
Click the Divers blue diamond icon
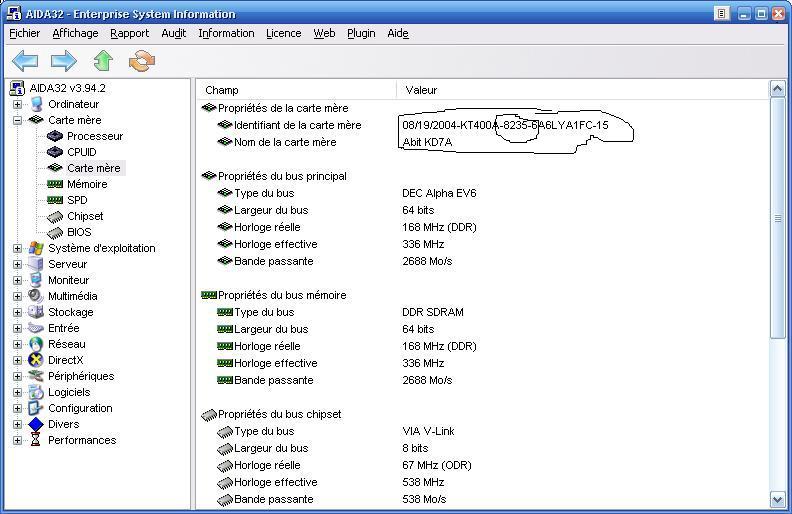click(x=36, y=424)
